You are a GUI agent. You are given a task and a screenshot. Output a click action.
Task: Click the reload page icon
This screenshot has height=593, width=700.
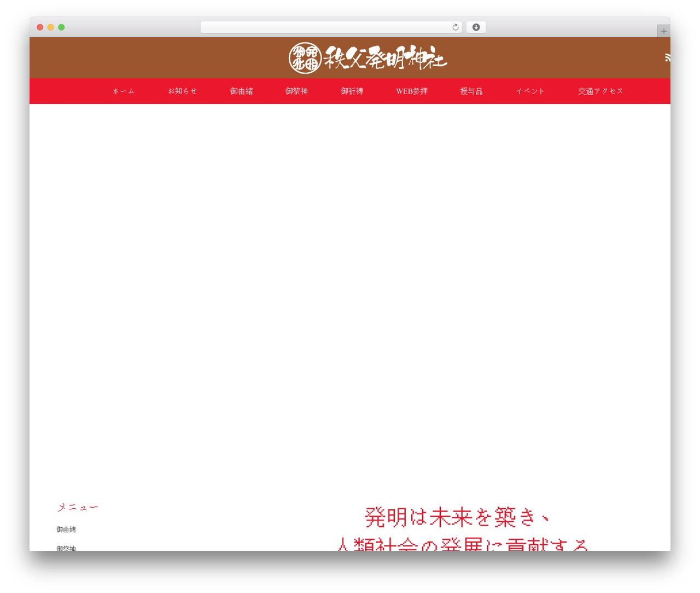click(455, 27)
